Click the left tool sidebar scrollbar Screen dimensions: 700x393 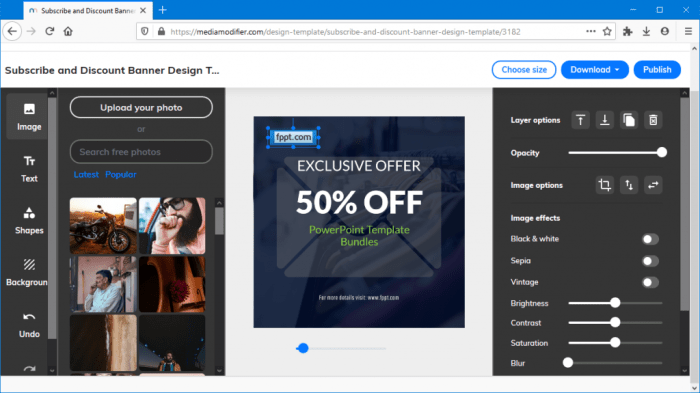(52, 217)
